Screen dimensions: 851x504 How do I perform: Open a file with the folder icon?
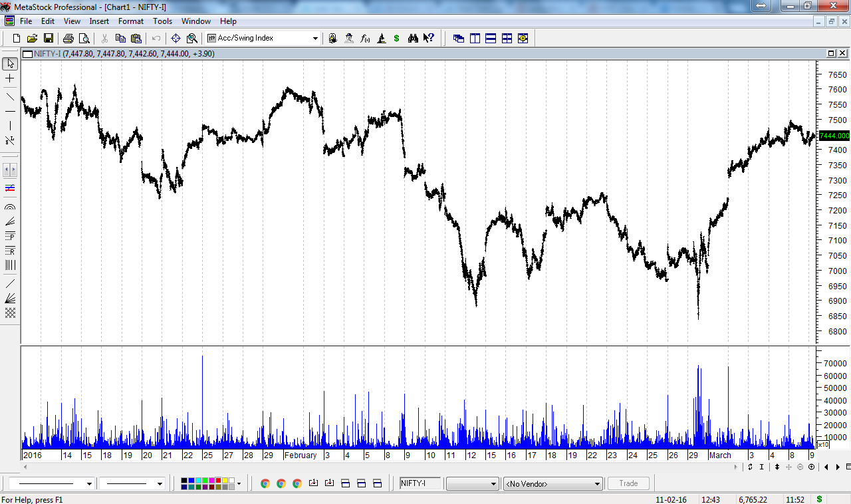pos(32,39)
